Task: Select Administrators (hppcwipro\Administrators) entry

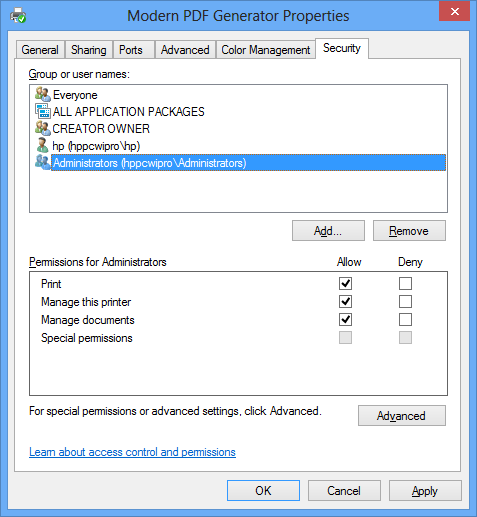Action: tap(248, 163)
